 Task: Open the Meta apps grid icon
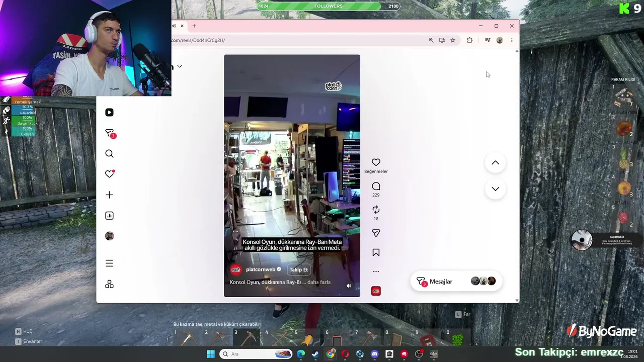(109, 285)
